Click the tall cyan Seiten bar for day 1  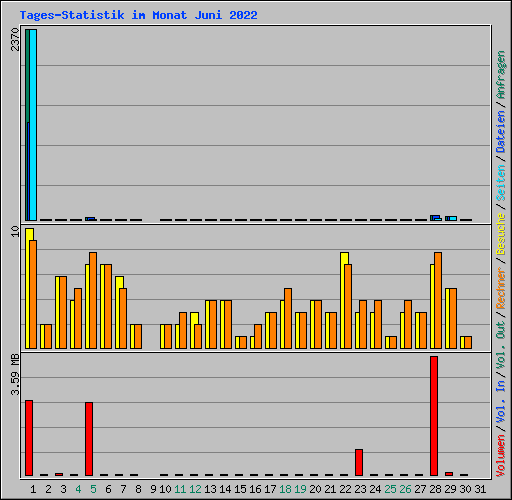(x=33, y=125)
